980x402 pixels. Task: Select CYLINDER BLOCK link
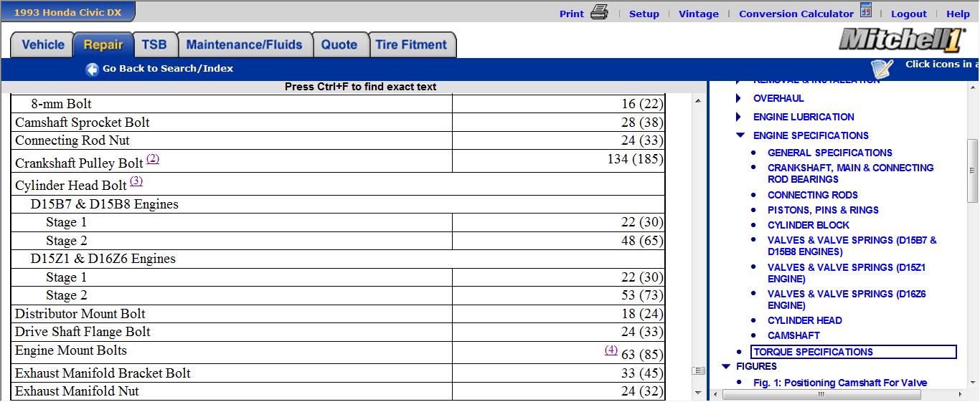click(809, 225)
